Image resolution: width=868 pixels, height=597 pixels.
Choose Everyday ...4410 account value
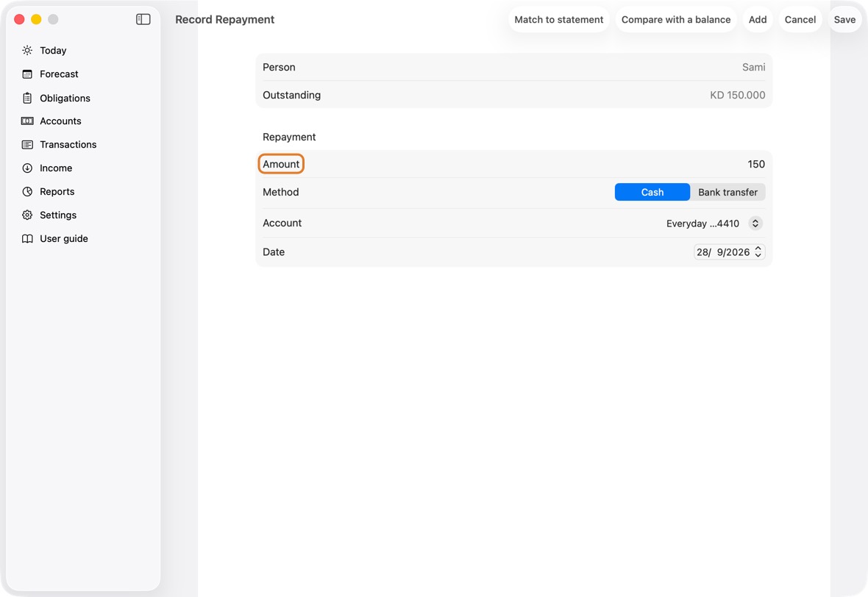point(702,224)
